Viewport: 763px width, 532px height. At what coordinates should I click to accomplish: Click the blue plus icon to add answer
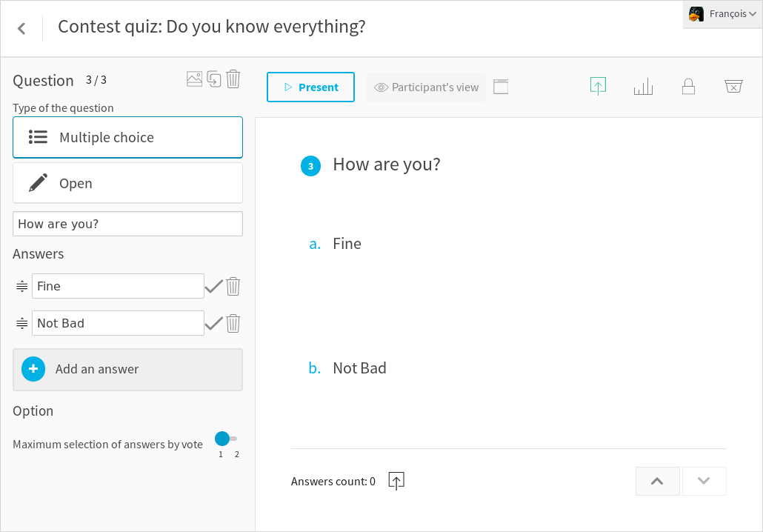tap(33, 369)
